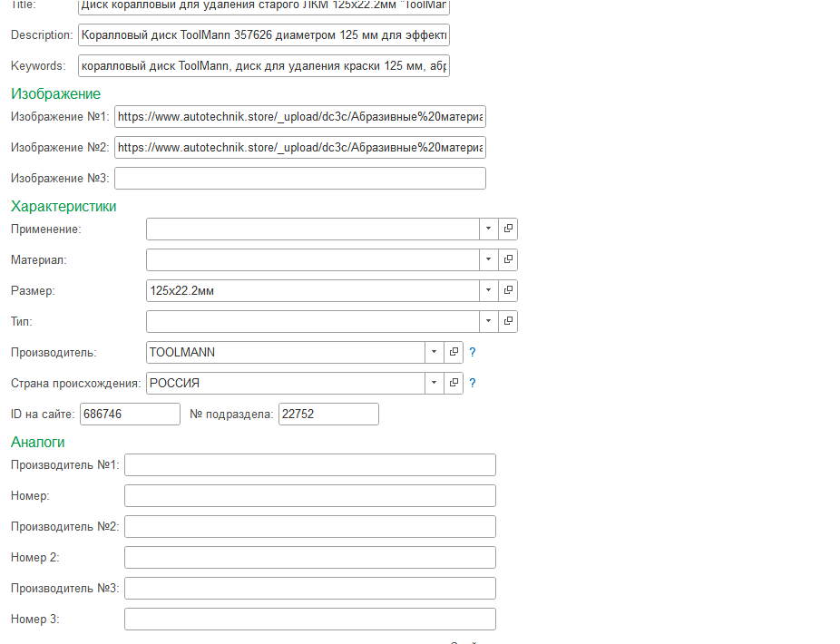The image size is (840, 644).
Task: Expand the Материал dropdown list
Action: point(489,260)
